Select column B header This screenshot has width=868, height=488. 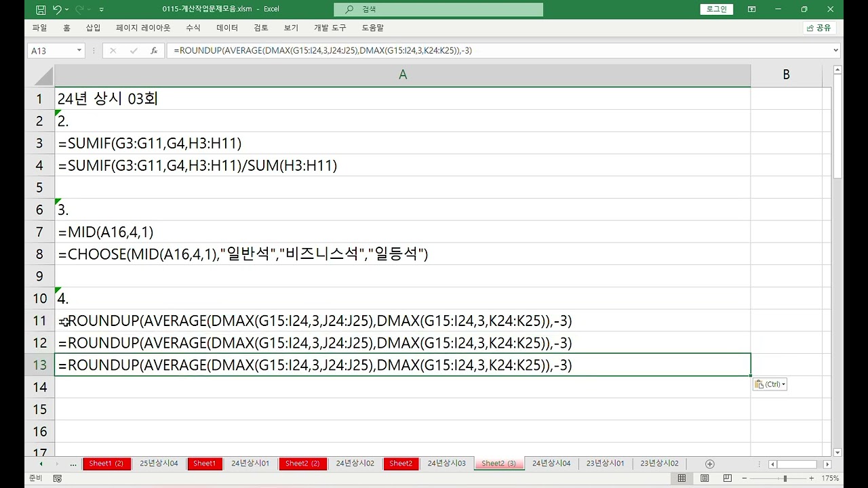[786, 75]
